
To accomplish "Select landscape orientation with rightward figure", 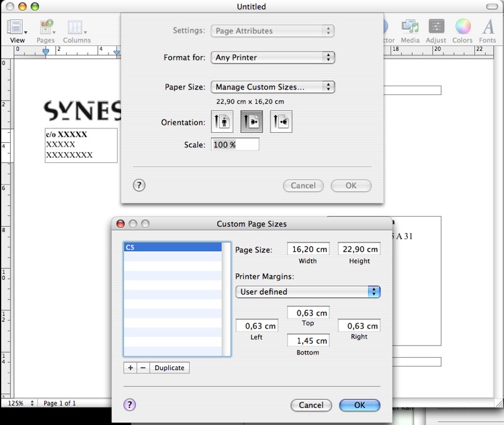I will point(251,122).
